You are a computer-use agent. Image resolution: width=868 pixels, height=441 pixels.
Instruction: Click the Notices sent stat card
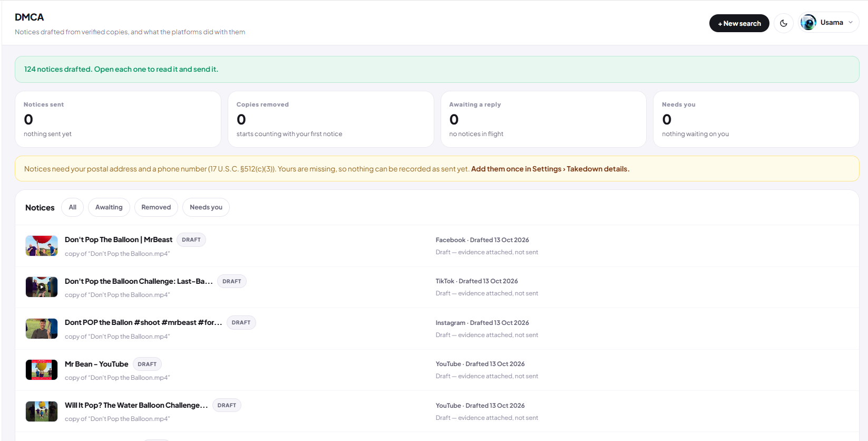[x=118, y=119]
